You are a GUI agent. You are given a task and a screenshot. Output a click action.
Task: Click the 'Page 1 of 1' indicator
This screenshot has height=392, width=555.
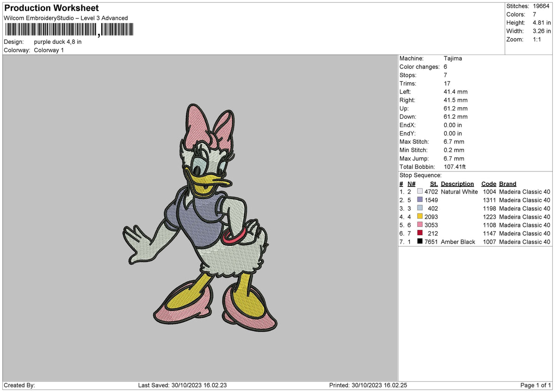point(536,385)
